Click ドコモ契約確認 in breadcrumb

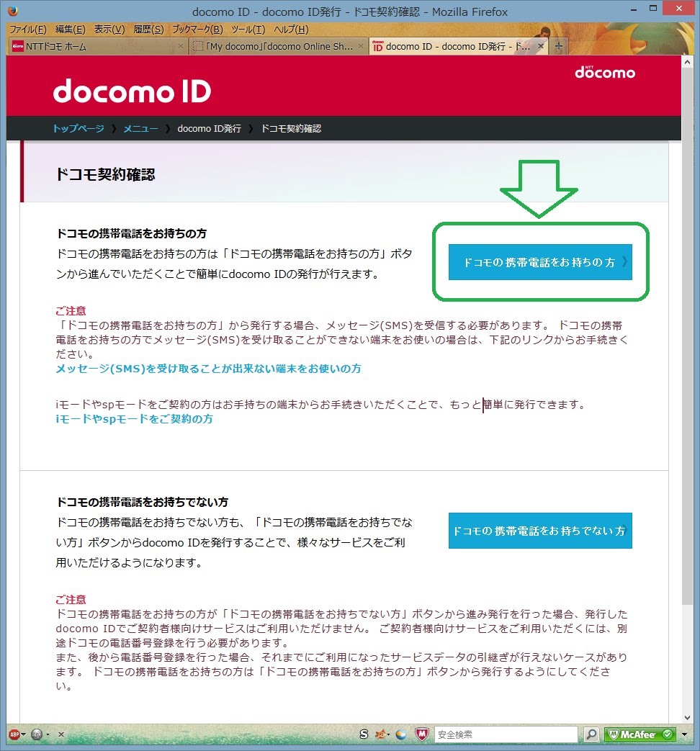point(291,128)
